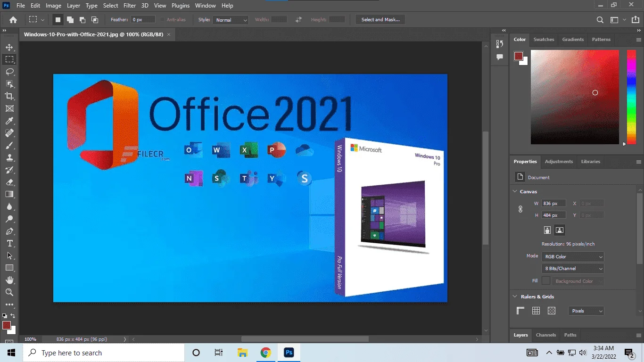This screenshot has height=362, width=644.
Task: Switch to the Swatches tab
Action: click(x=544, y=40)
